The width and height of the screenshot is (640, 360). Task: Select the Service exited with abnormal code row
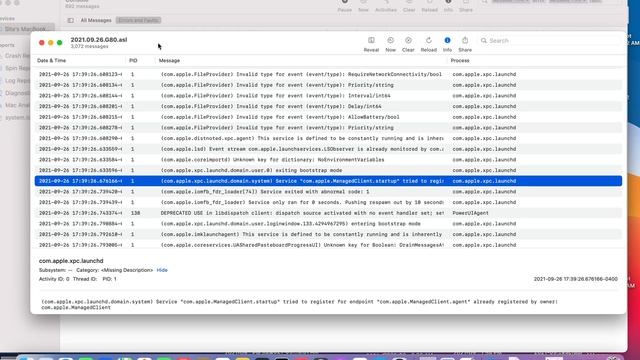328,191
